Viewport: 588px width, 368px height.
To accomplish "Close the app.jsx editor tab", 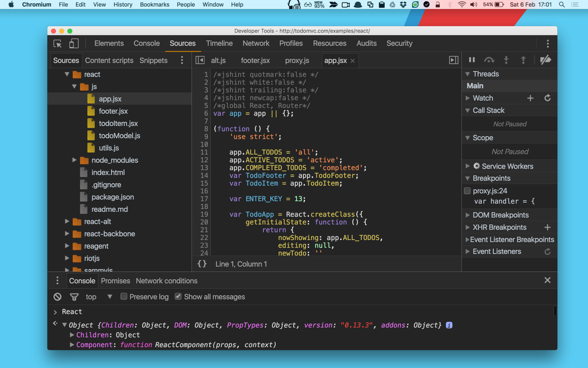I will point(352,61).
